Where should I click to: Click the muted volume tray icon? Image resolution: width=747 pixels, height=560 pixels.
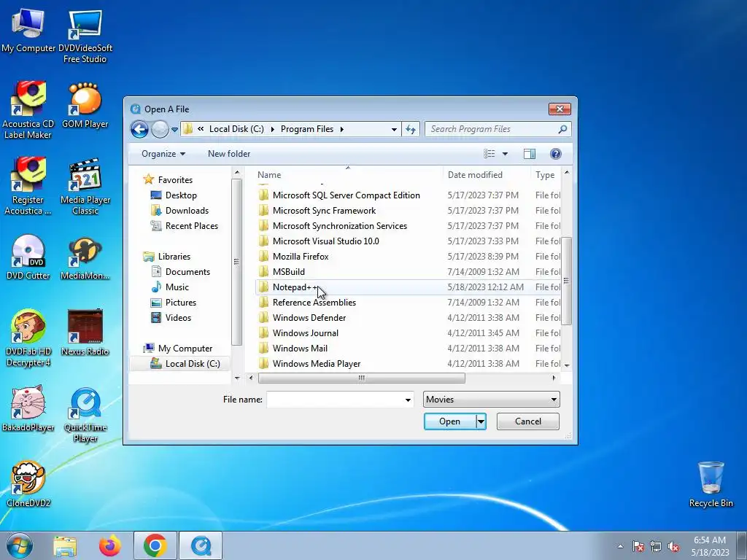pyautogui.click(x=673, y=547)
